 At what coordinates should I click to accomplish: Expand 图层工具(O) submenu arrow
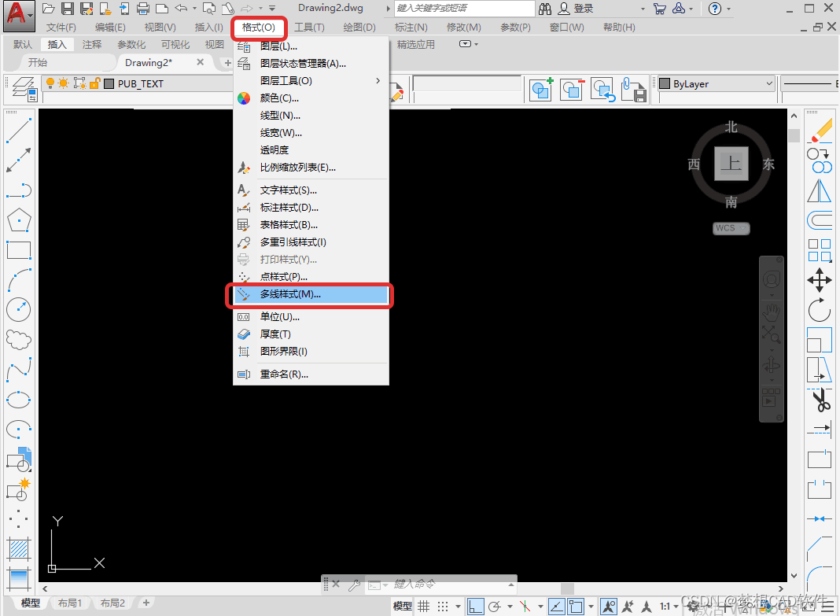click(378, 81)
